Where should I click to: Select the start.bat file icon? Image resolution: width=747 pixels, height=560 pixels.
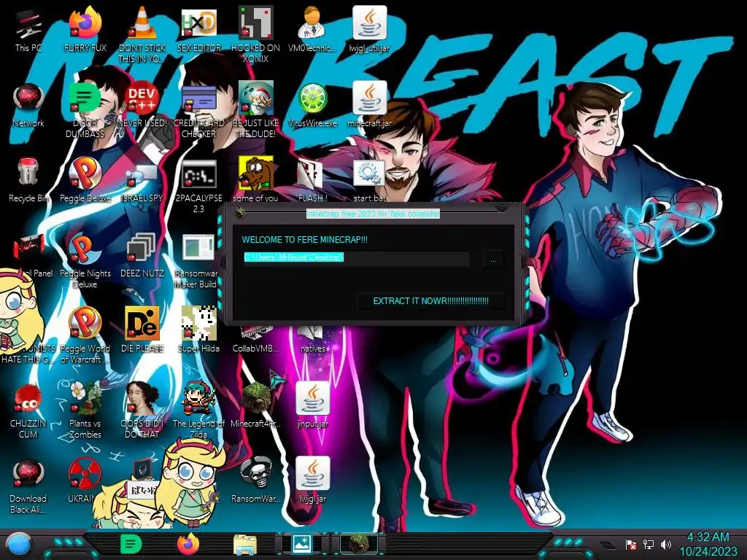[x=369, y=180]
